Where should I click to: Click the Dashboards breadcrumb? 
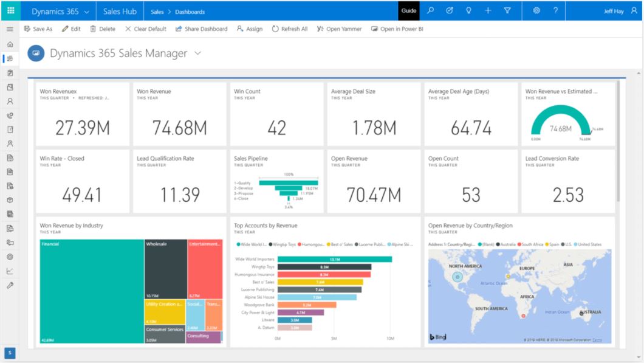(190, 12)
